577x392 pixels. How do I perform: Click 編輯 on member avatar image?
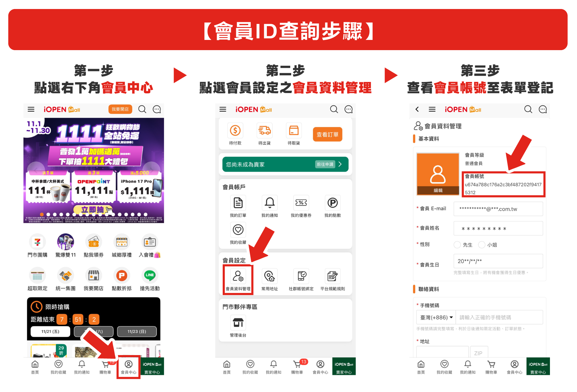click(x=438, y=190)
